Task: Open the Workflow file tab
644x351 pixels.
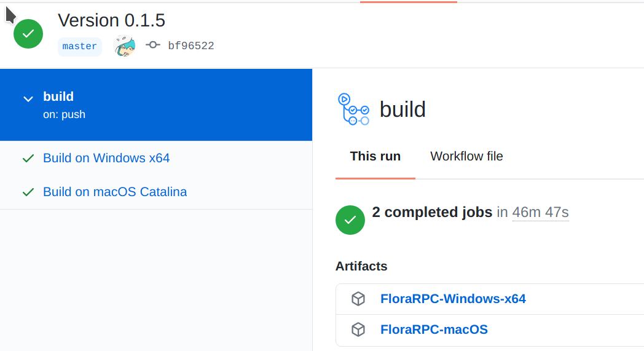Action: (466, 156)
